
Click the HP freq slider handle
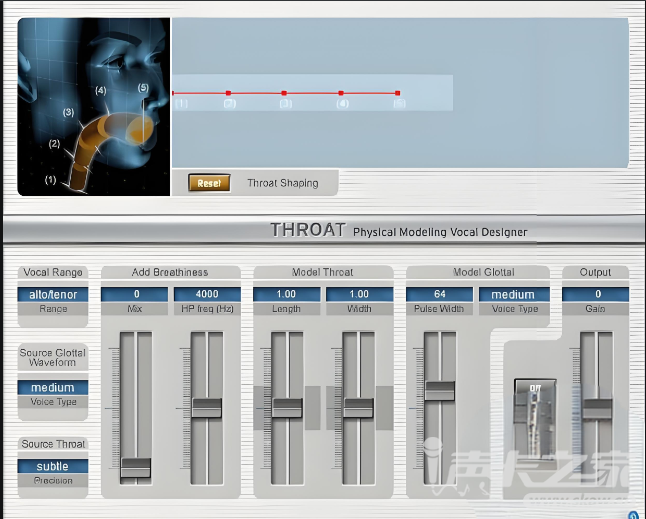tap(207, 408)
